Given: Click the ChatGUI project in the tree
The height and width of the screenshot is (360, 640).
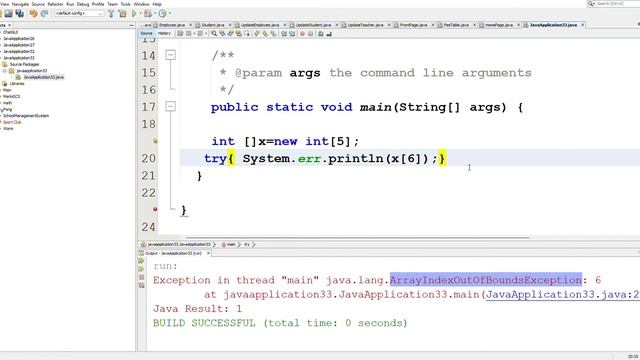Looking at the screenshot, I should 11,32.
